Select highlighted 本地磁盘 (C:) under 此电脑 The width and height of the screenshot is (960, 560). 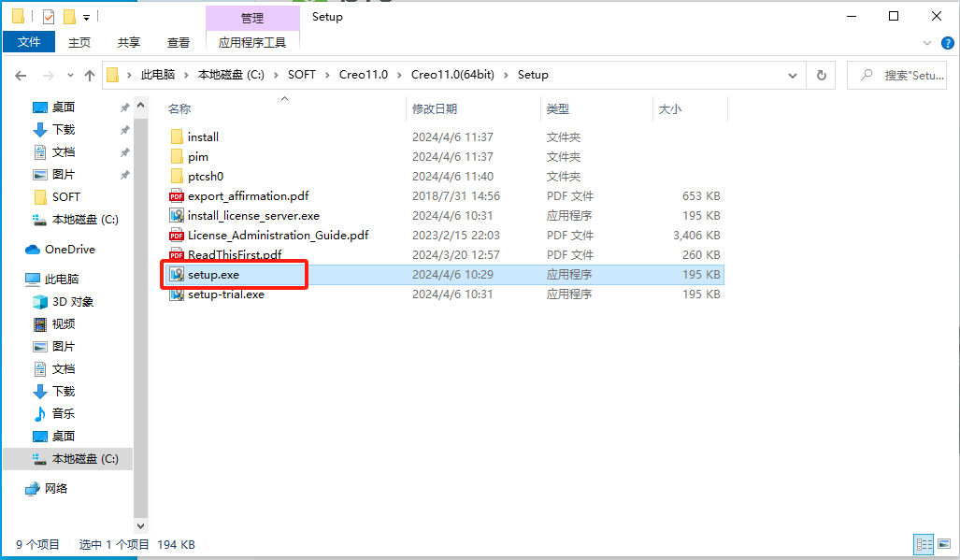(x=85, y=459)
